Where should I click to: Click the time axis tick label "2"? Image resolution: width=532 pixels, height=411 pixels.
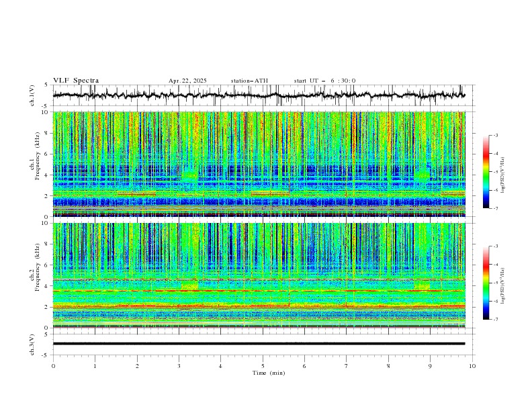point(137,366)
